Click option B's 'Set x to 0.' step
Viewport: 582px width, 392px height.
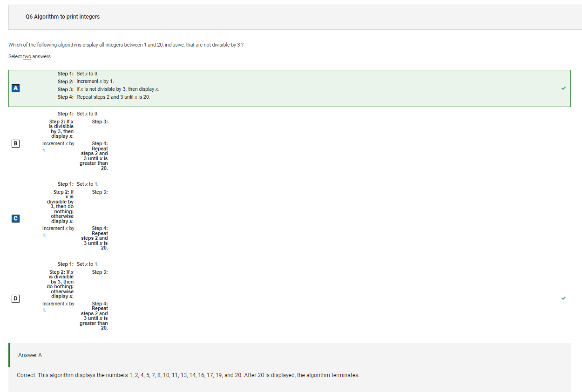[x=88, y=114]
